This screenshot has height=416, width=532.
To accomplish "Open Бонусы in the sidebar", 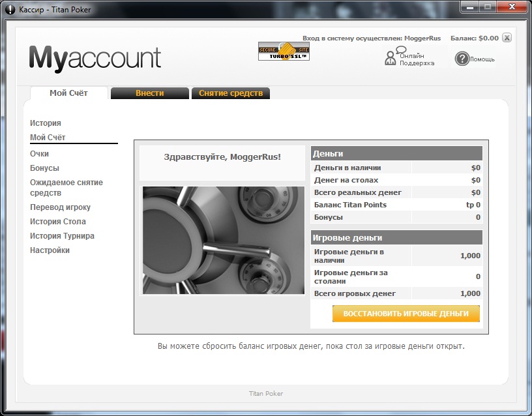I will tap(44, 168).
